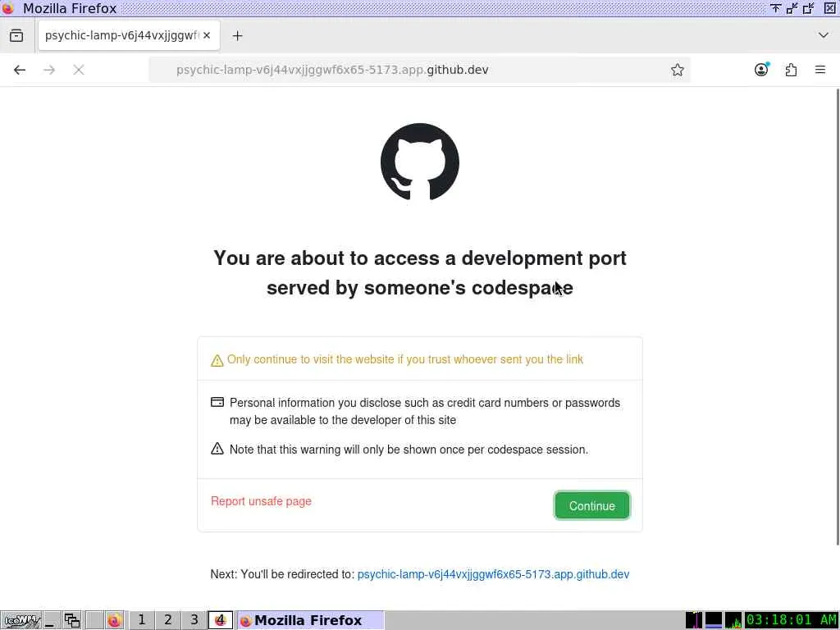The height and width of the screenshot is (630, 840).
Task: Follow the redirect link psychic-lamp app.github.dev
Action: click(493, 573)
